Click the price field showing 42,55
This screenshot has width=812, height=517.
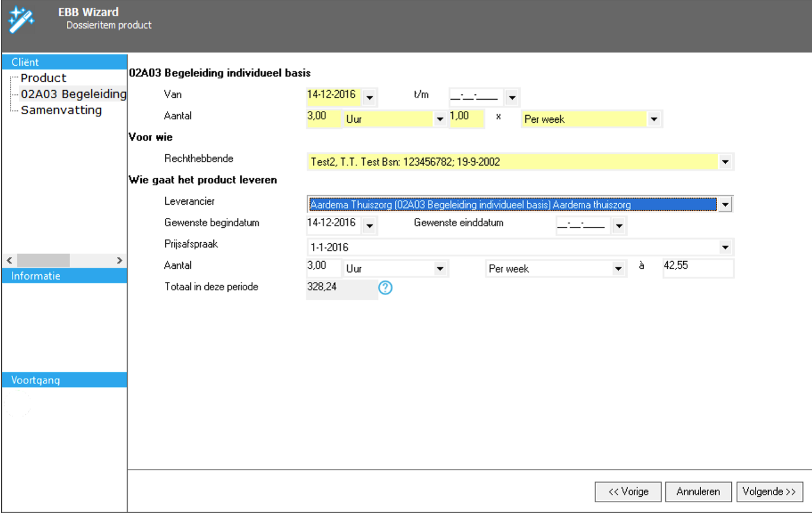tap(697, 268)
